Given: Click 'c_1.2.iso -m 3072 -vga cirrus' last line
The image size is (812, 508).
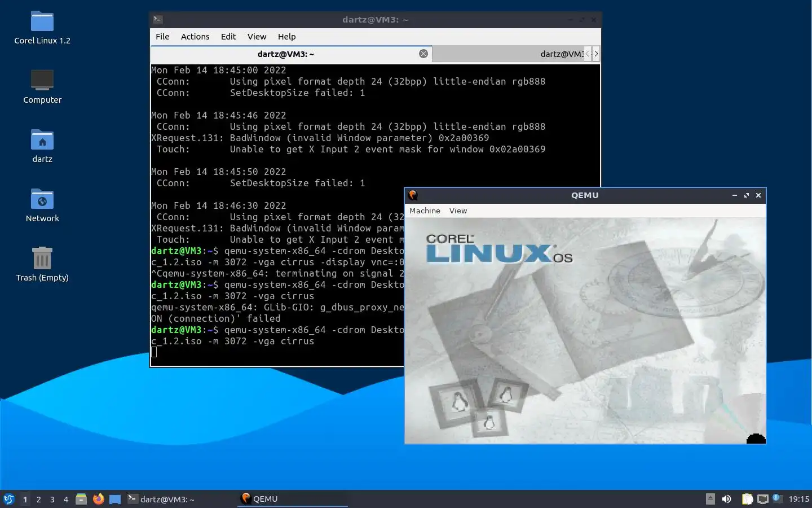Looking at the screenshot, I should (232, 341).
